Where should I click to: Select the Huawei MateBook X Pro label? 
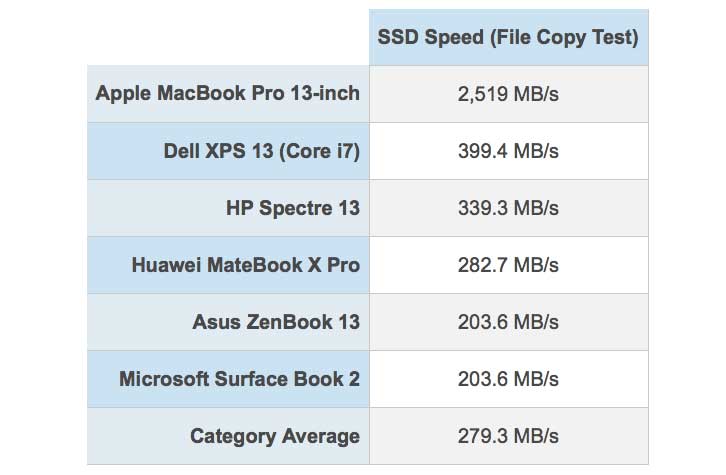pos(245,265)
